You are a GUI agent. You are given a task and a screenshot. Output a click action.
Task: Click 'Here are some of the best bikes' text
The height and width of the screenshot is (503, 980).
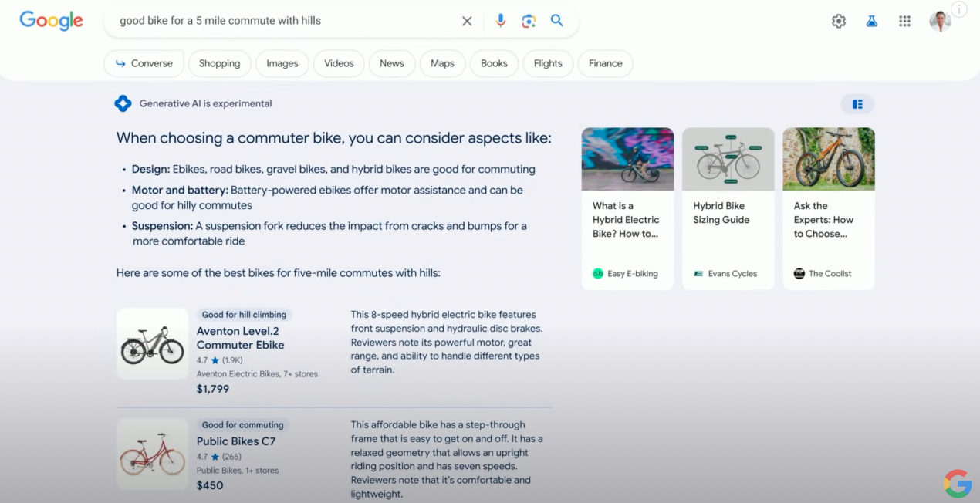279,272
